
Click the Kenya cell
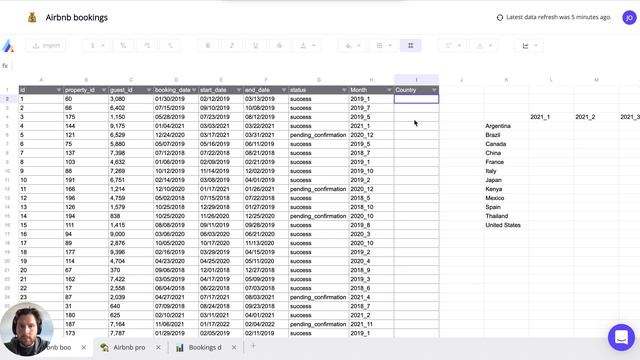tap(506, 189)
